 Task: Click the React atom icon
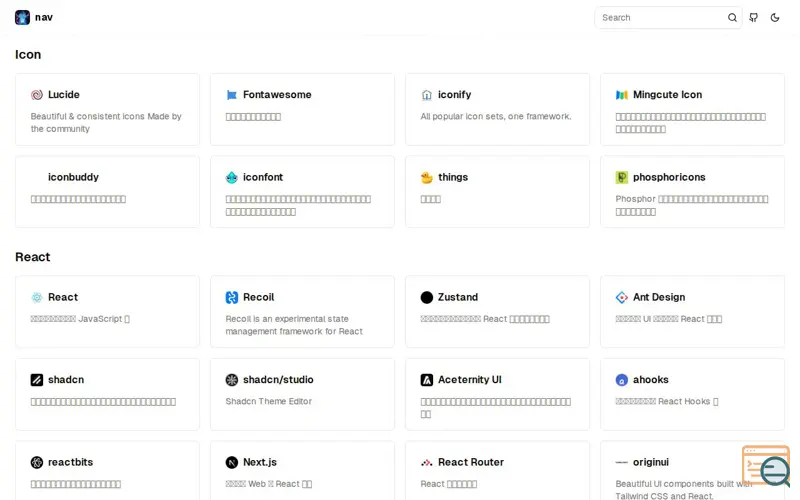[x=37, y=297]
